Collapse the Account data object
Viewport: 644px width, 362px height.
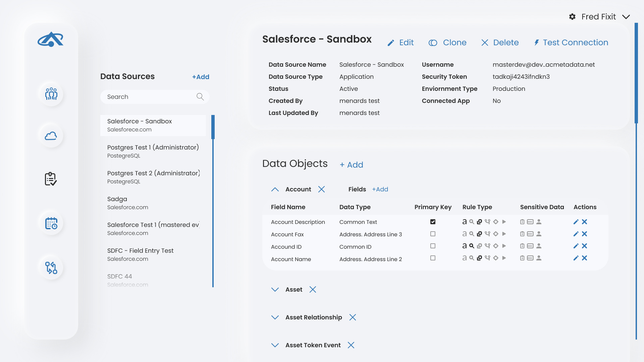275,189
